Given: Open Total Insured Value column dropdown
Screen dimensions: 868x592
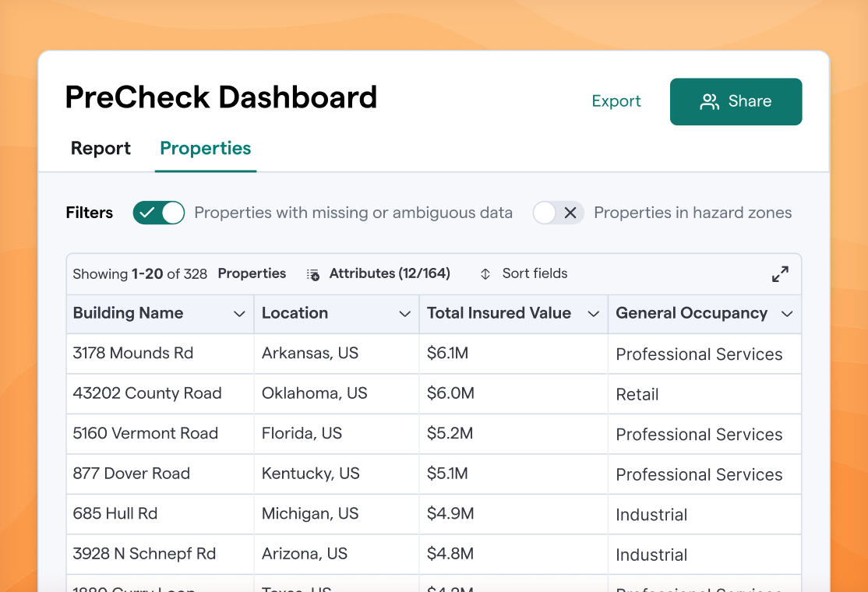Looking at the screenshot, I should click(x=594, y=314).
